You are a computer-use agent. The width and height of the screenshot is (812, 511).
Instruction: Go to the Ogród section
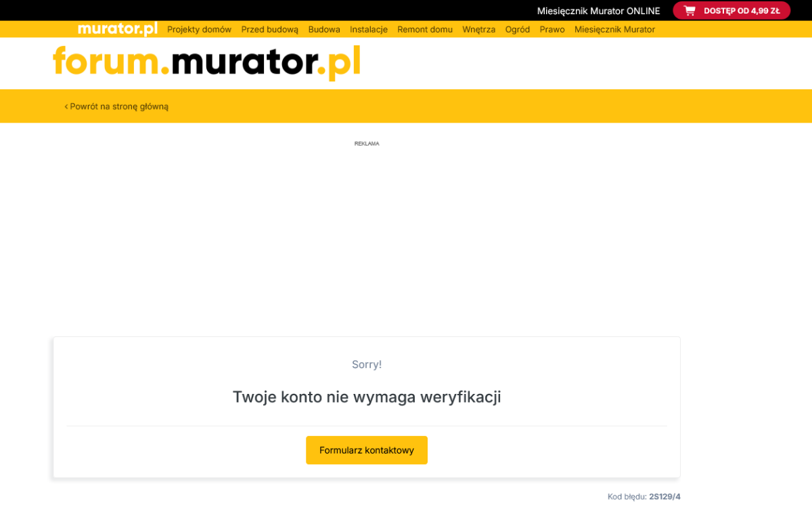pyautogui.click(x=518, y=30)
